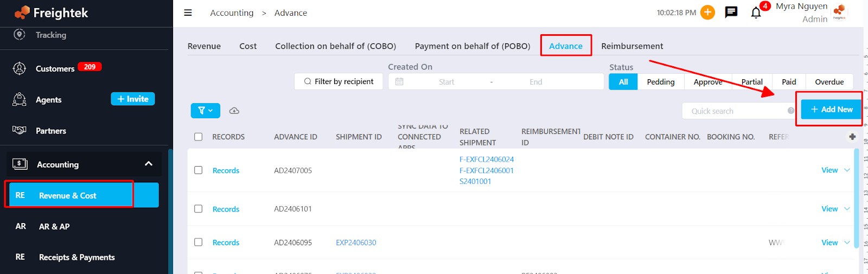Open the chat messages icon
Screen dimensions: 868x274
[x=731, y=12]
